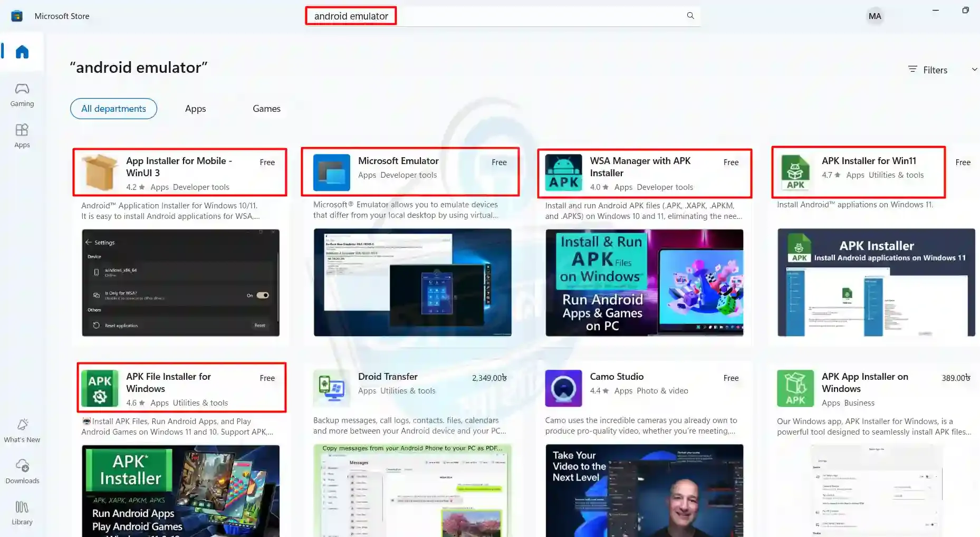Click the Filters lines icon
This screenshot has width=980, height=537.
tap(912, 69)
